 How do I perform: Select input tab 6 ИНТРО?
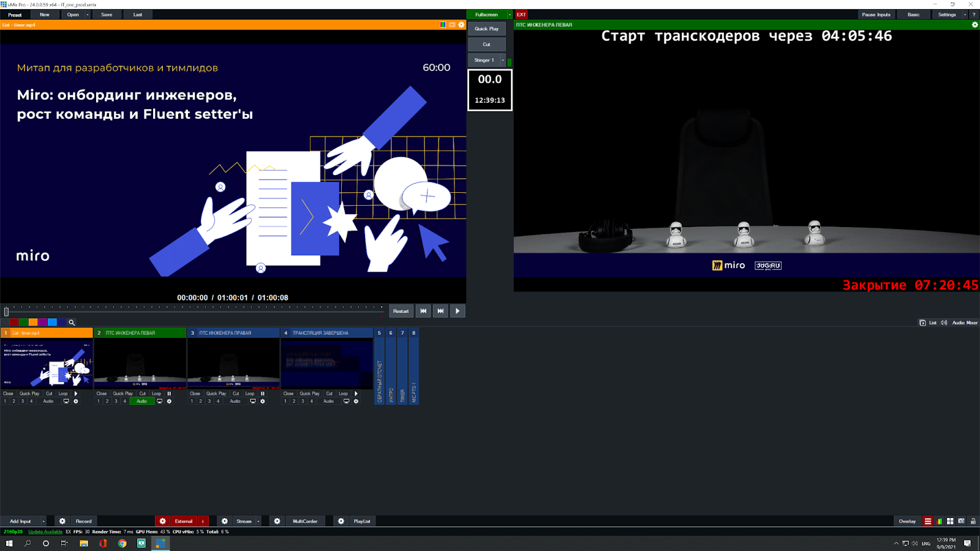pos(391,366)
